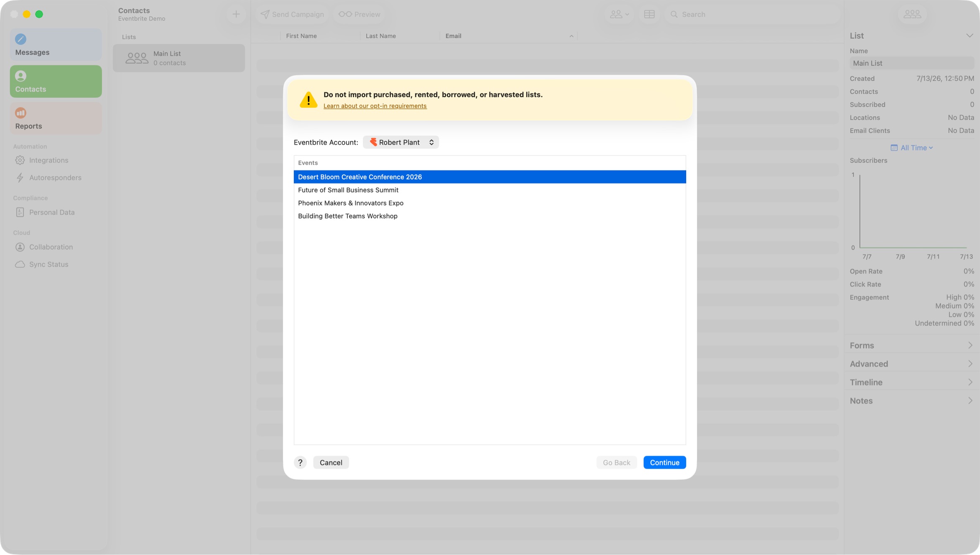
Task: Click the Continue button
Action: point(664,462)
